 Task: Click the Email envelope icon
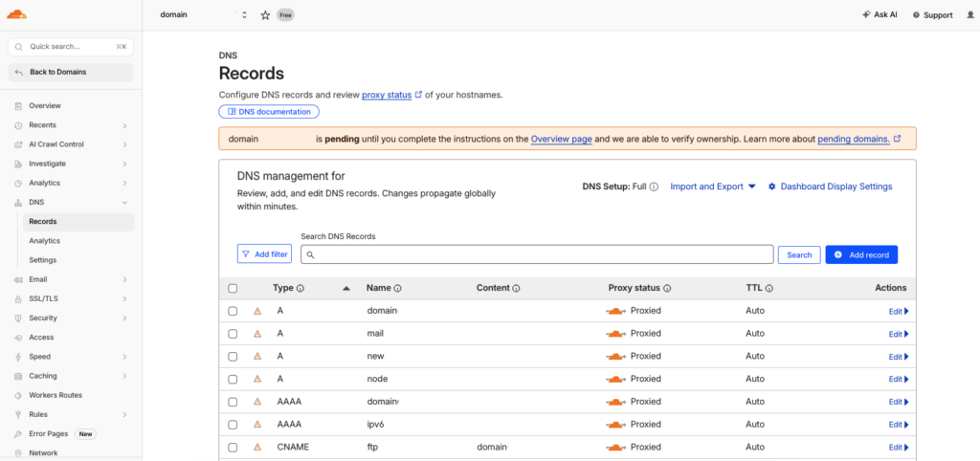(18, 280)
